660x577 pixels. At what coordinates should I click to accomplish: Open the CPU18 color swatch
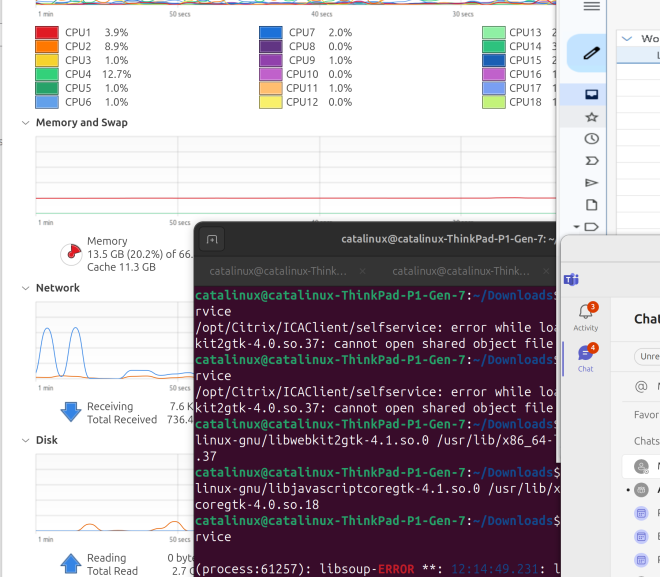click(x=494, y=102)
